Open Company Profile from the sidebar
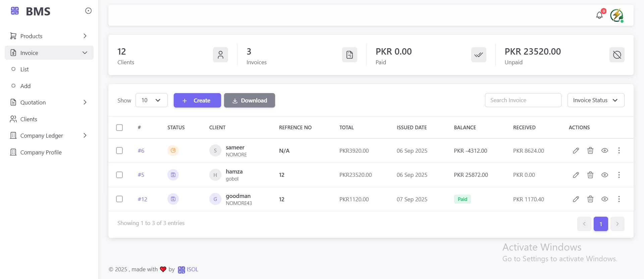 coord(41,152)
